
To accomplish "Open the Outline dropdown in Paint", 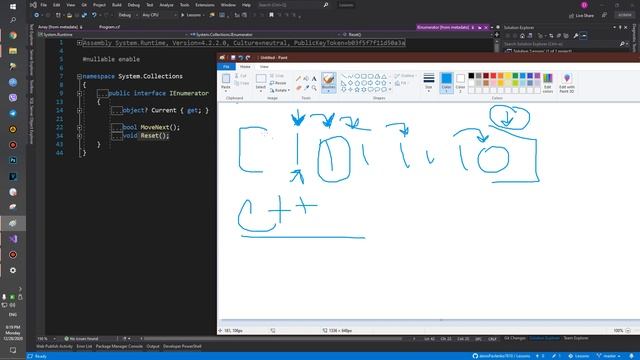I will [x=405, y=76].
